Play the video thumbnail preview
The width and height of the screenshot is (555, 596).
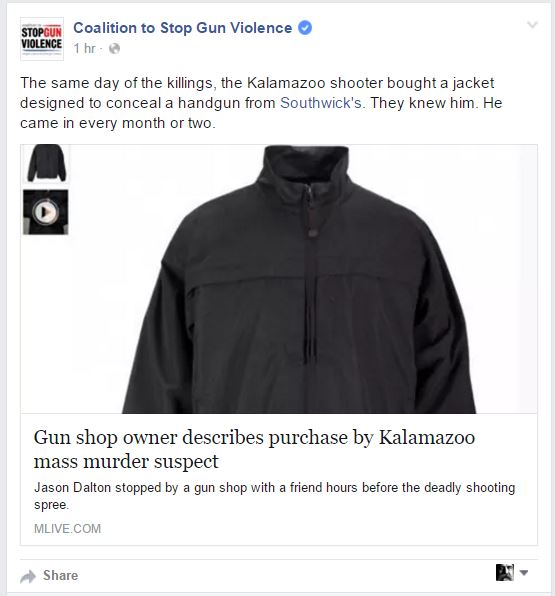tap(46, 212)
